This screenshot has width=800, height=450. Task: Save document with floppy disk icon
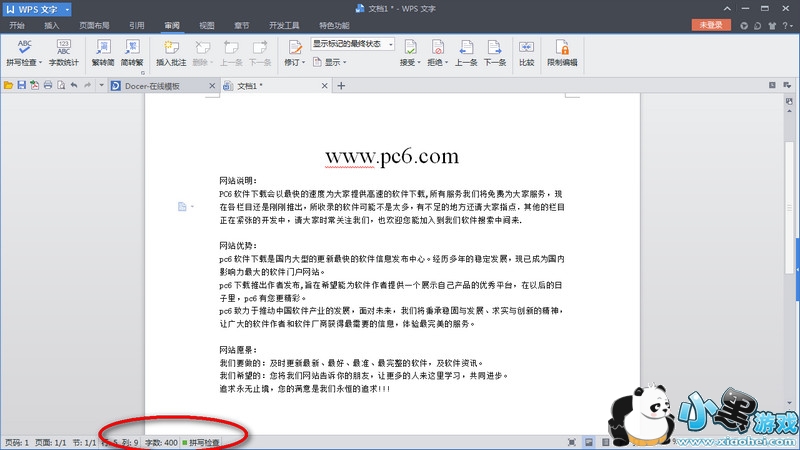pos(21,85)
